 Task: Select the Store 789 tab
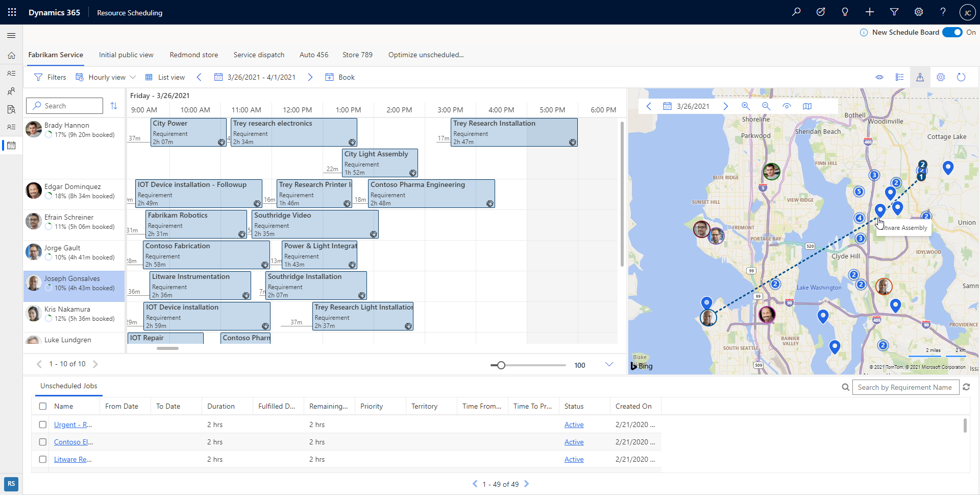357,55
